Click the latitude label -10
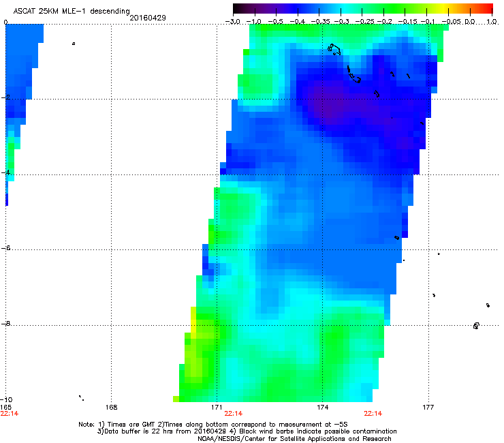504x443 pixels. pyautogui.click(x=6, y=400)
